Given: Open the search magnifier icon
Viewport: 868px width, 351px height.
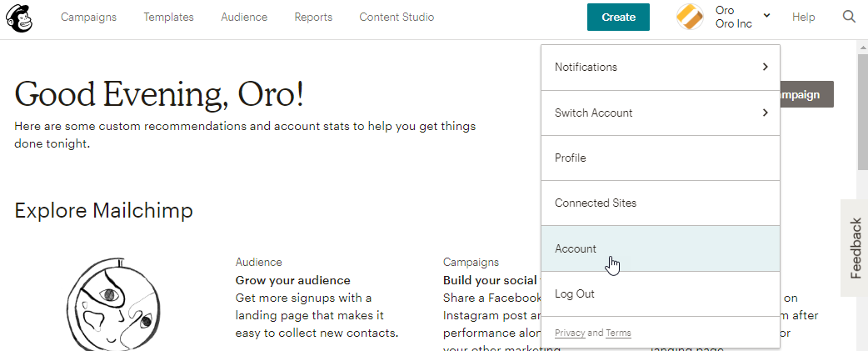Looking at the screenshot, I should point(849,17).
